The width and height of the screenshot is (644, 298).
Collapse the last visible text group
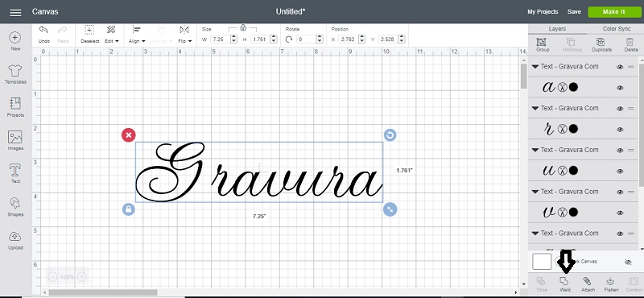535,233
